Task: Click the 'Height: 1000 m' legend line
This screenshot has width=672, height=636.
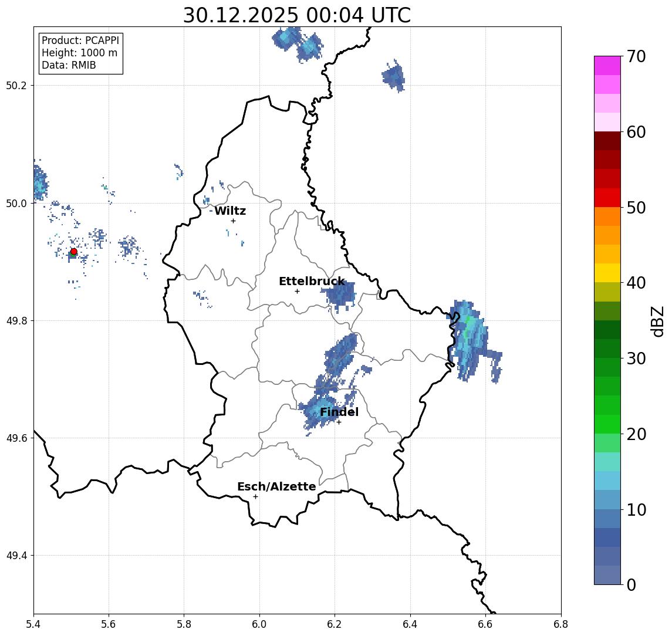Action: (79, 53)
